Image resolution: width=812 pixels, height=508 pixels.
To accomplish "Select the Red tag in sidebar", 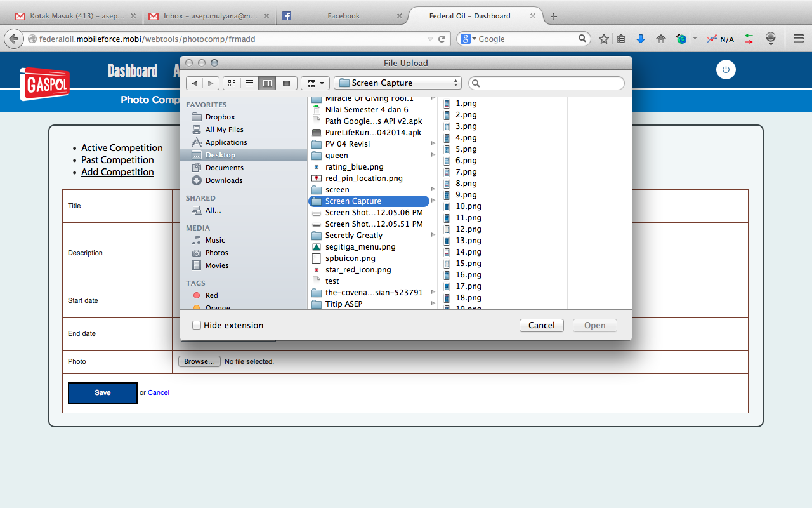I will point(211,295).
